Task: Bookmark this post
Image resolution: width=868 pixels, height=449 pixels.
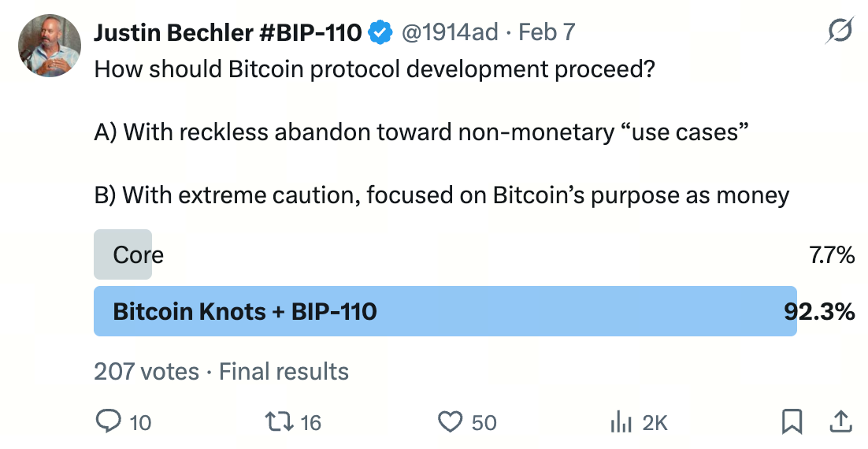Action: click(x=792, y=422)
